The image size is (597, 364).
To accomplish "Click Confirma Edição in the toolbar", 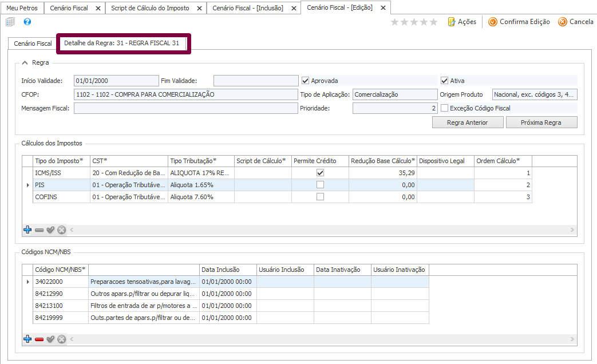I will point(519,22).
